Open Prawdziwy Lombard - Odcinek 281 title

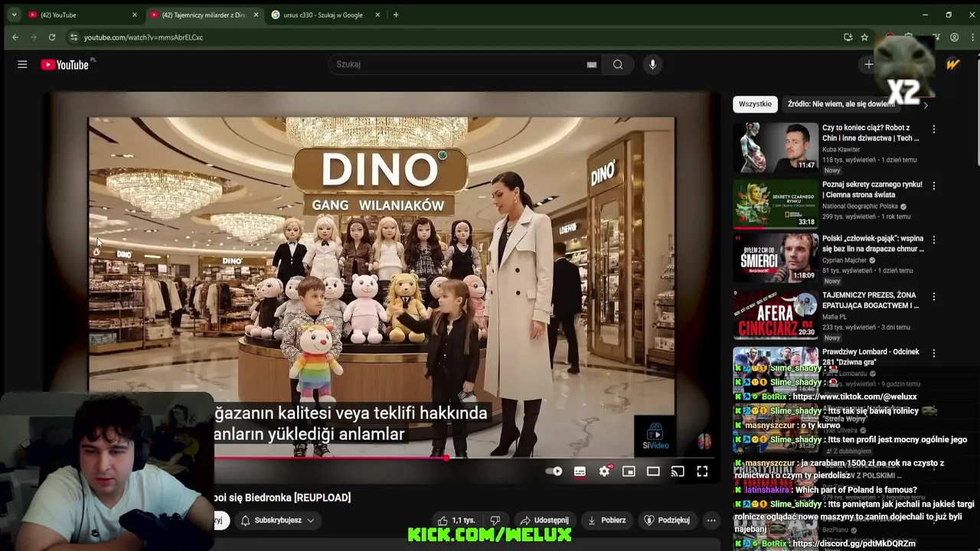(x=871, y=357)
